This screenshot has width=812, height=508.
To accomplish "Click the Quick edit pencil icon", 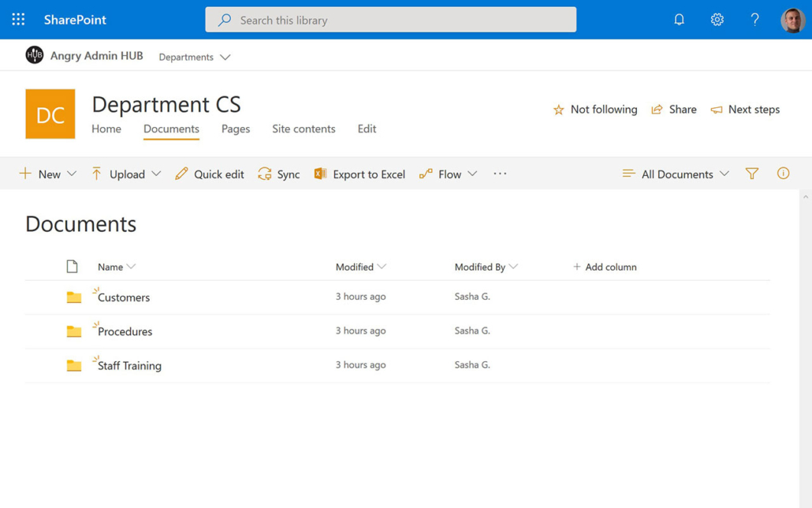I will point(181,174).
